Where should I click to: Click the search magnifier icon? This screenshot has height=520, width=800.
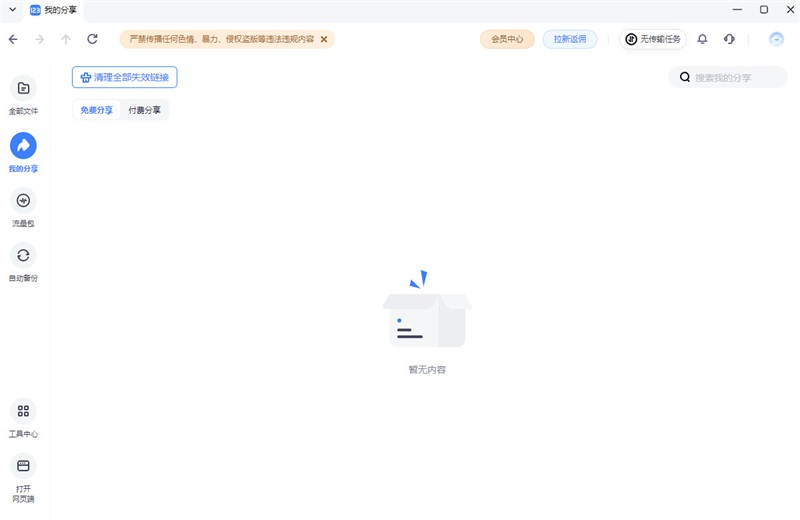click(x=685, y=77)
